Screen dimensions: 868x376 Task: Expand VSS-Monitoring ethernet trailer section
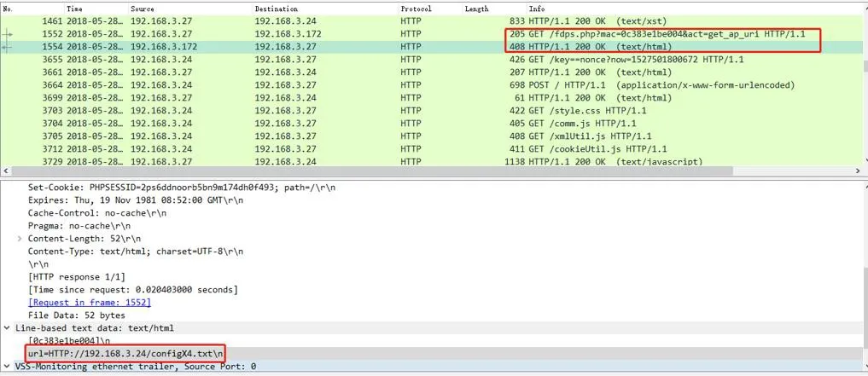(x=8, y=367)
